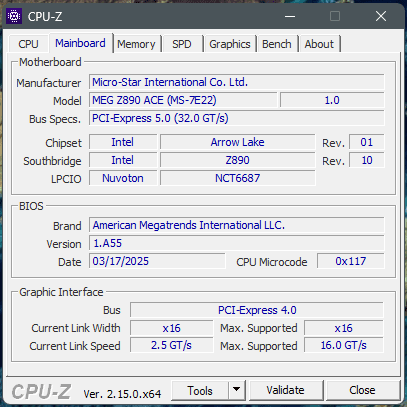Select Manufacturer field Micro-Star International Co. Ltd.
The width and height of the screenshot is (407, 407).
(x=237, y=82)
